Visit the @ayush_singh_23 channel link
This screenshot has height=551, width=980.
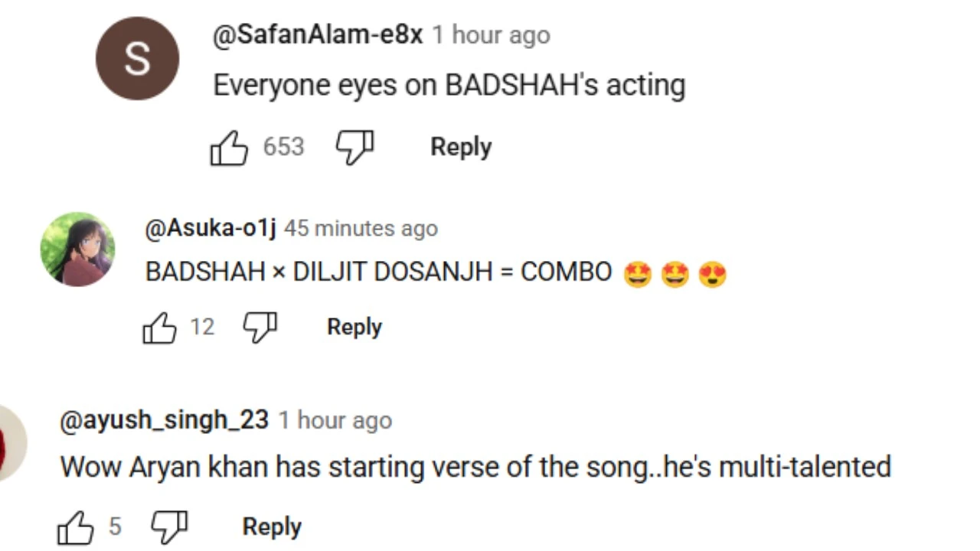click(164, 420)
